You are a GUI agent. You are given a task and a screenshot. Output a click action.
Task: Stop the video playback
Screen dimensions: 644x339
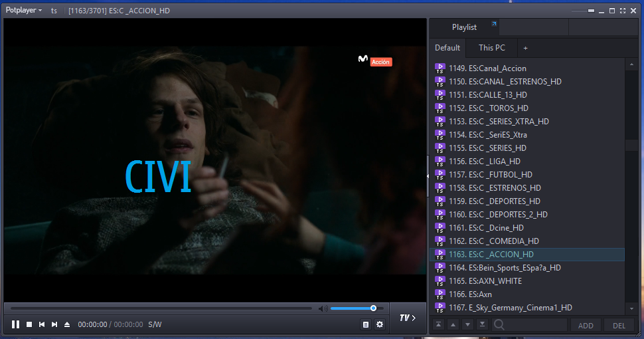[x=29, y=324]
